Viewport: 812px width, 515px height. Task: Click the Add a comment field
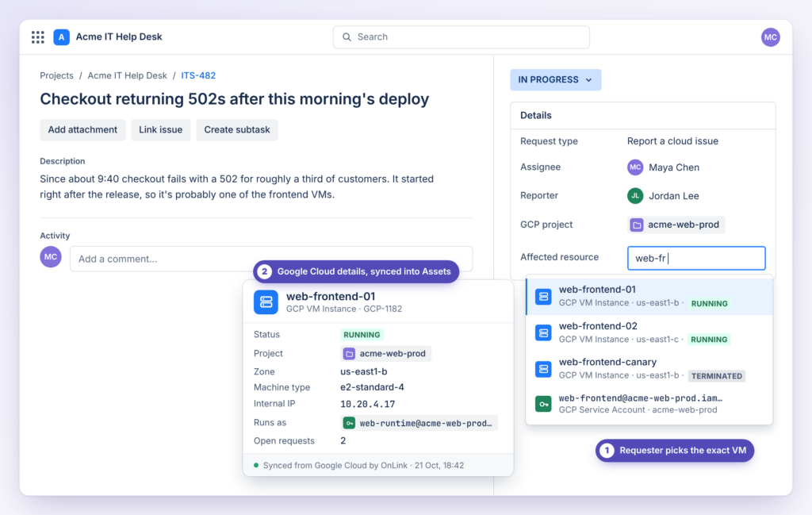(271, 259)
